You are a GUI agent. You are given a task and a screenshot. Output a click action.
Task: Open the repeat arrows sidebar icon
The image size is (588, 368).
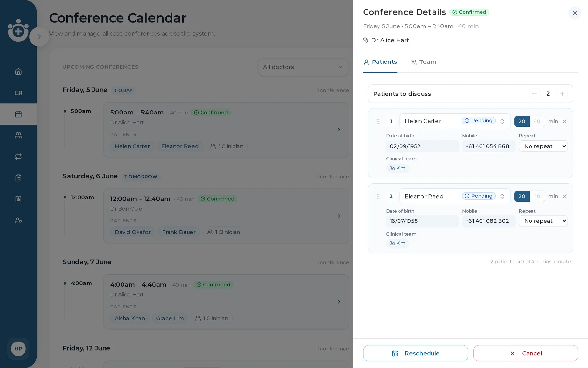[18, 156]
